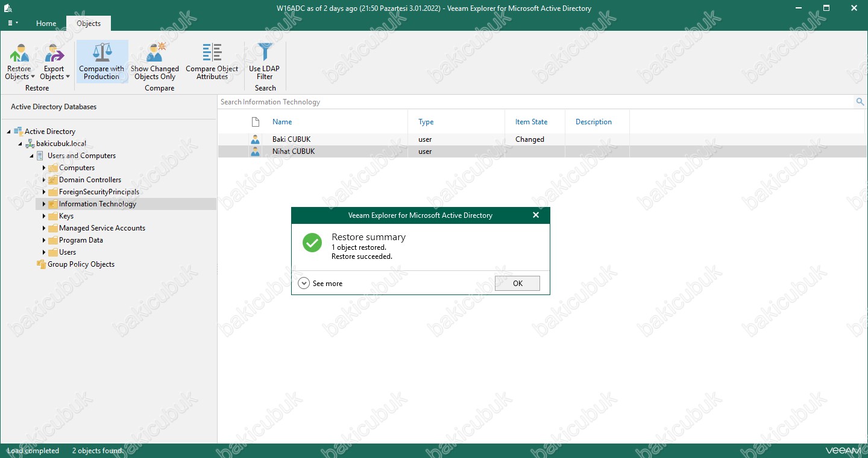The image size is (868, 458).
Task: Expand the Users folder
Action: pyautogui.click(x=44, y=252)
